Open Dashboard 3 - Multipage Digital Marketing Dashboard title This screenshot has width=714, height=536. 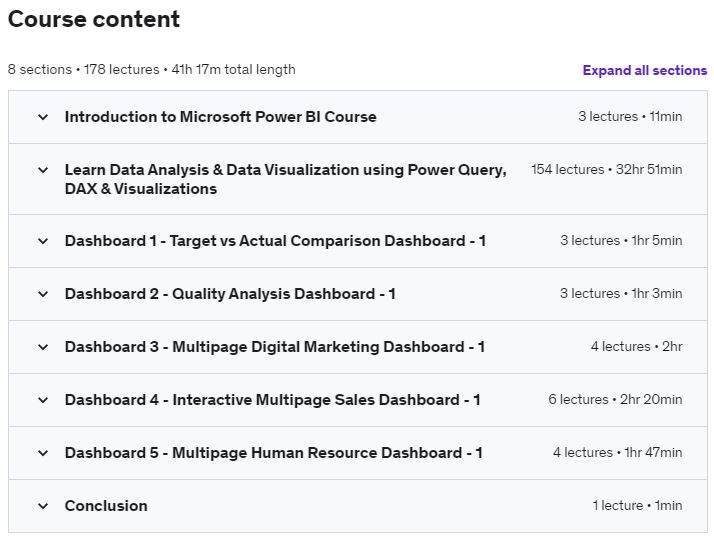click(x=275, y=347)
